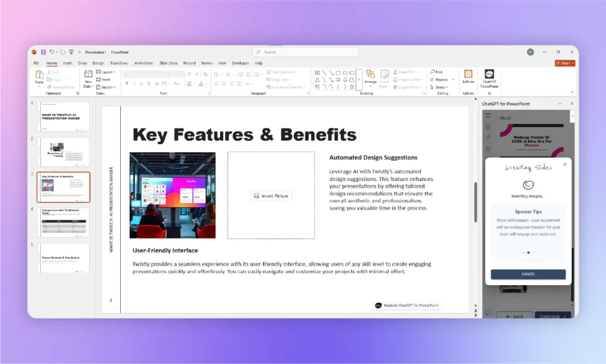This screenshot has height=364, width=606.
Task: Switch to the Slide Show tab
Action: coord(169,63)
